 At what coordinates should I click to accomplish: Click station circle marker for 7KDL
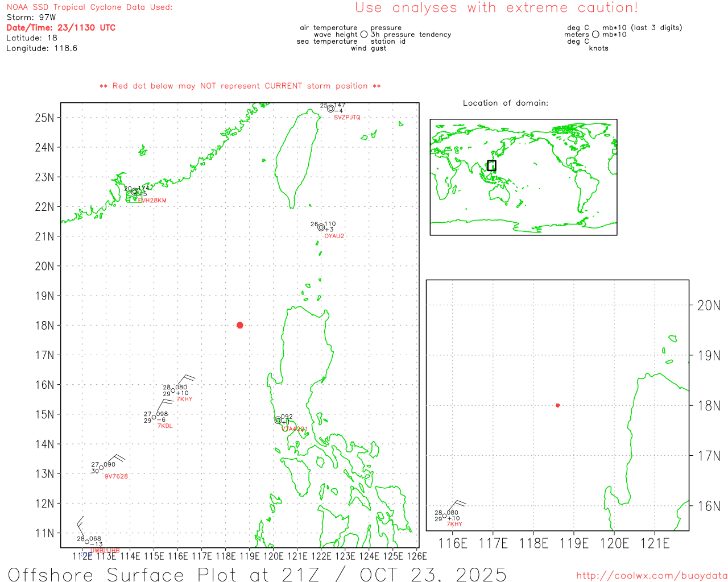pyautogui.click(x=154, y=417)
